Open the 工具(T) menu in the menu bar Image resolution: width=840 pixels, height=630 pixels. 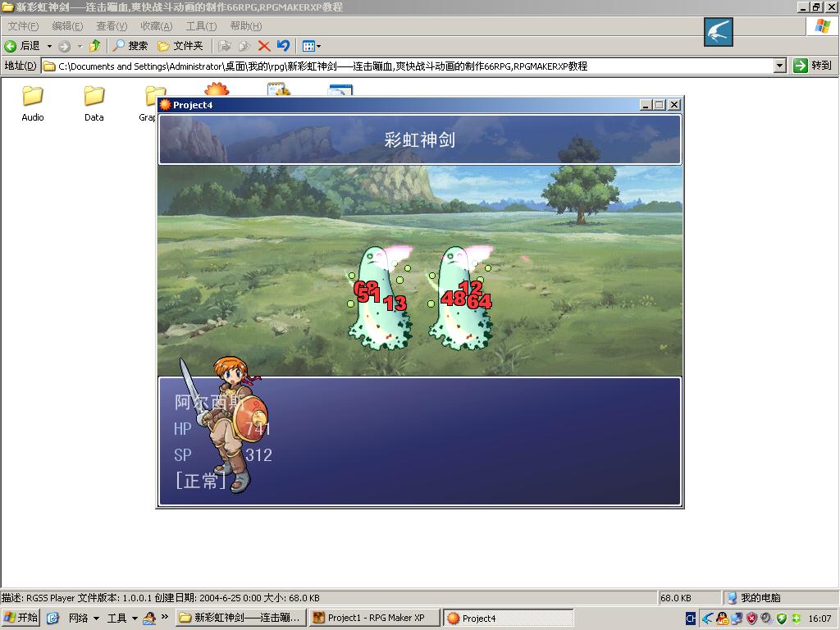[202, 26]
